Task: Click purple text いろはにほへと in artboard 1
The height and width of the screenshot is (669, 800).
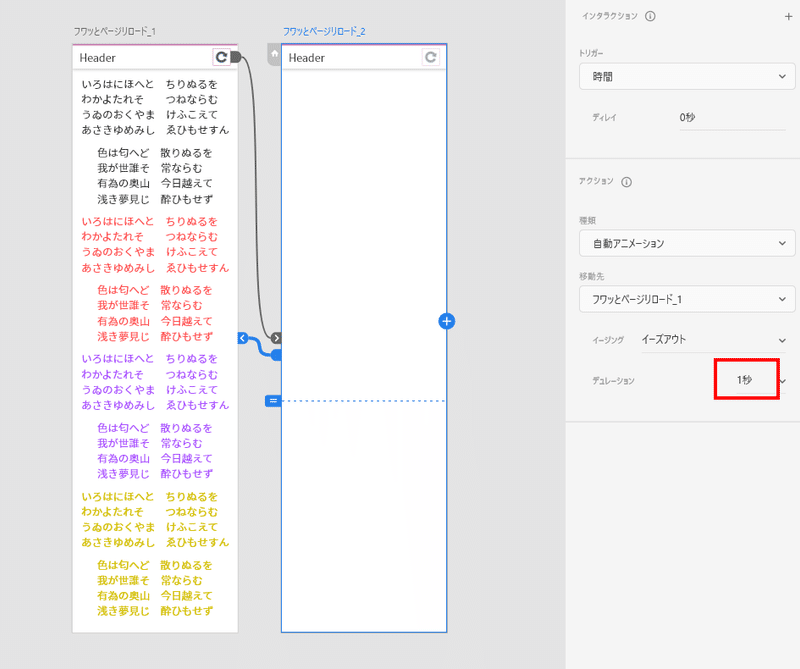Action: pyautogui.click(x=117, y=359)
